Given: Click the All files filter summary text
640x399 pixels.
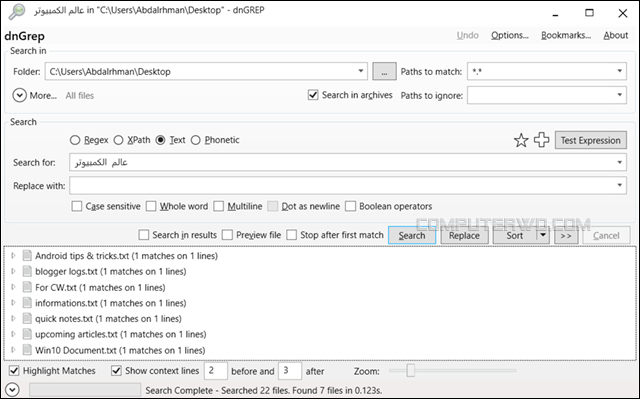Looking at the screenshot, I should 80,95.
